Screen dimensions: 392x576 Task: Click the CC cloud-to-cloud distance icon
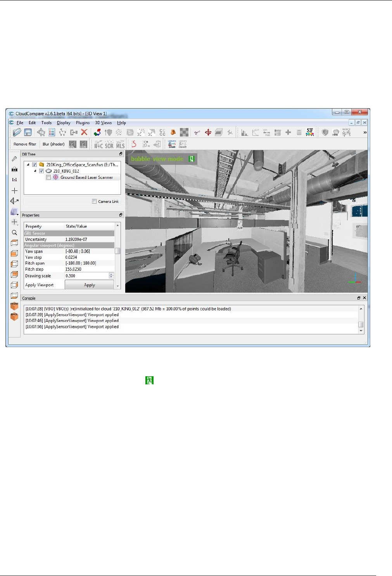162,132
